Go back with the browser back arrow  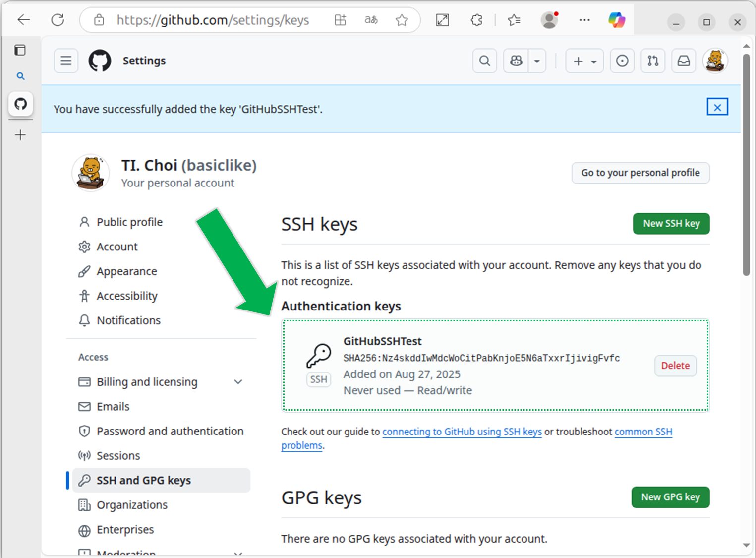tap(23, 20)
